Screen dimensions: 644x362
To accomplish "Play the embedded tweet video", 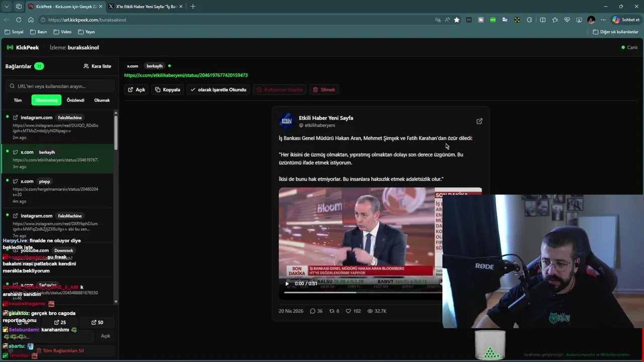I will coord(287,284).
